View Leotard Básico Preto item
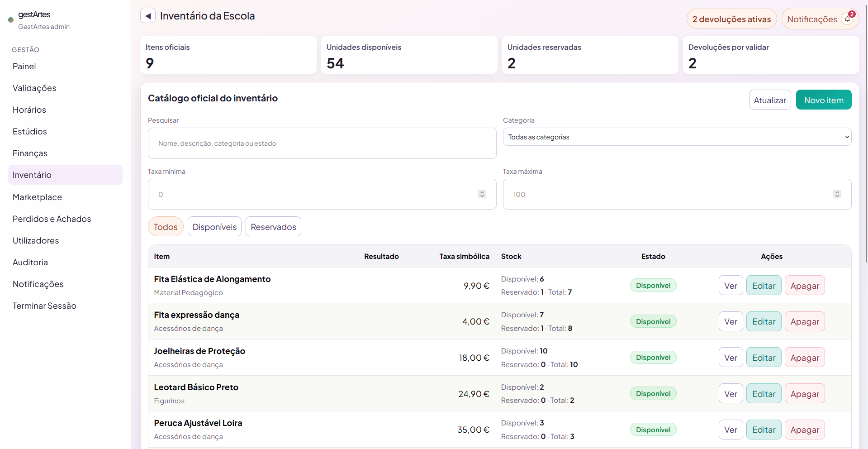The width and height of the screenshot is (868, 449). pyautogui.click(x=730, y=394)
